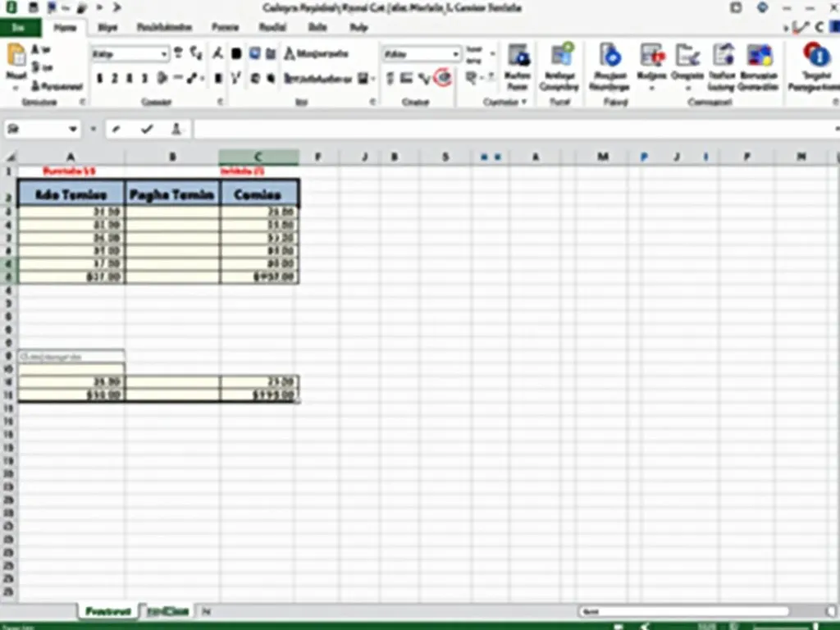Image resolution: width=840 pixels, height=630 pixels.
Task: Expand the Borders dropdown arrow
Action: [167, 78]
